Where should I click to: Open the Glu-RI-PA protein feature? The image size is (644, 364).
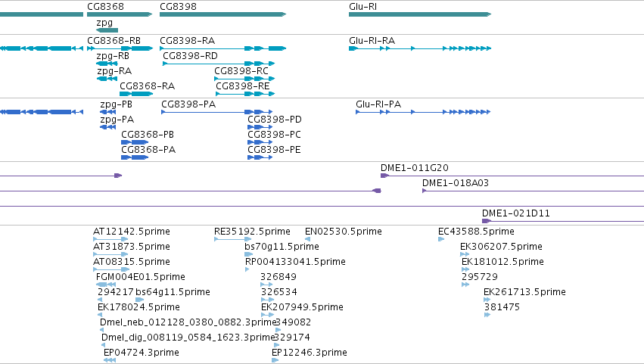pyautogui.click(x=423, y=112)
